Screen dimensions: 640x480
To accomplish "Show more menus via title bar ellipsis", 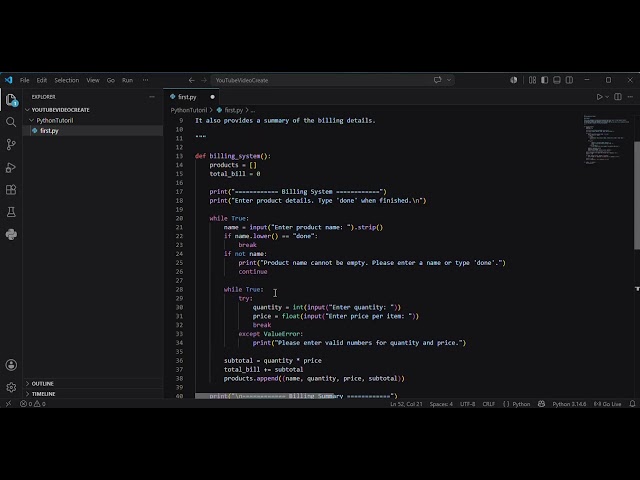I will (x=145, y=80).
